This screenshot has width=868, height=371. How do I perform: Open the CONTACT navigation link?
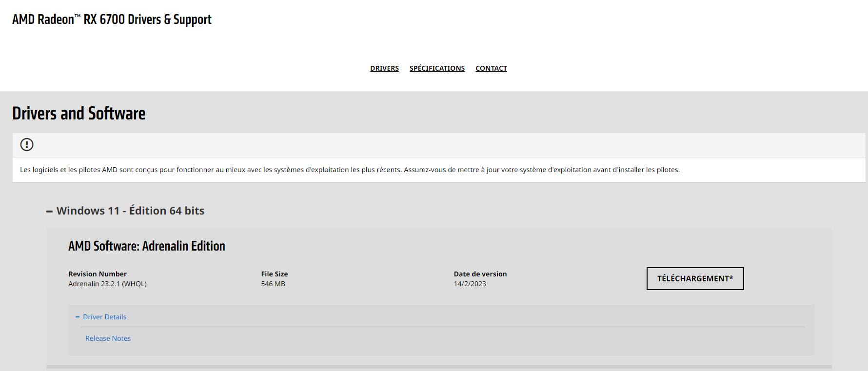tap(491, 68)
